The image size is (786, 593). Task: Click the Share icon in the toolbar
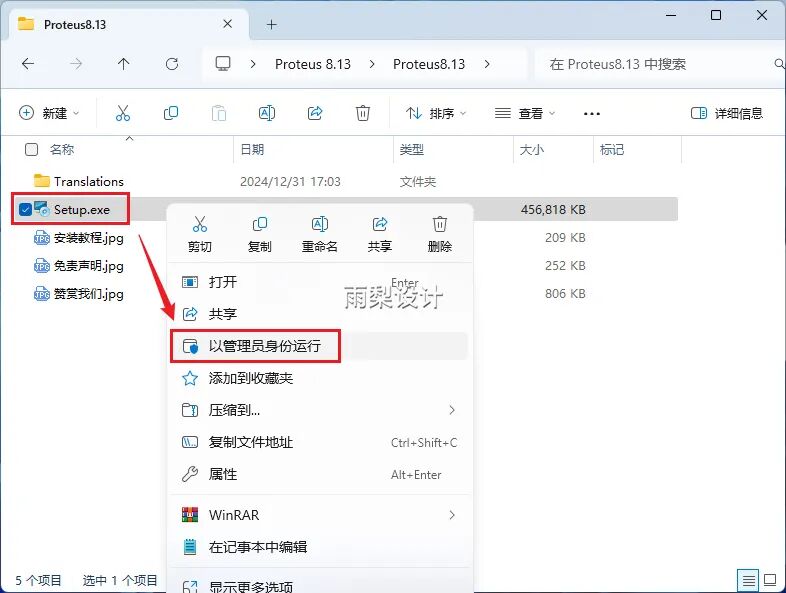coord(315,113)
